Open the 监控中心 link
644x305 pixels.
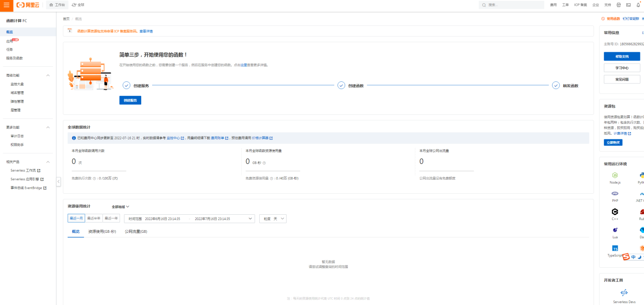click(175, 138)
